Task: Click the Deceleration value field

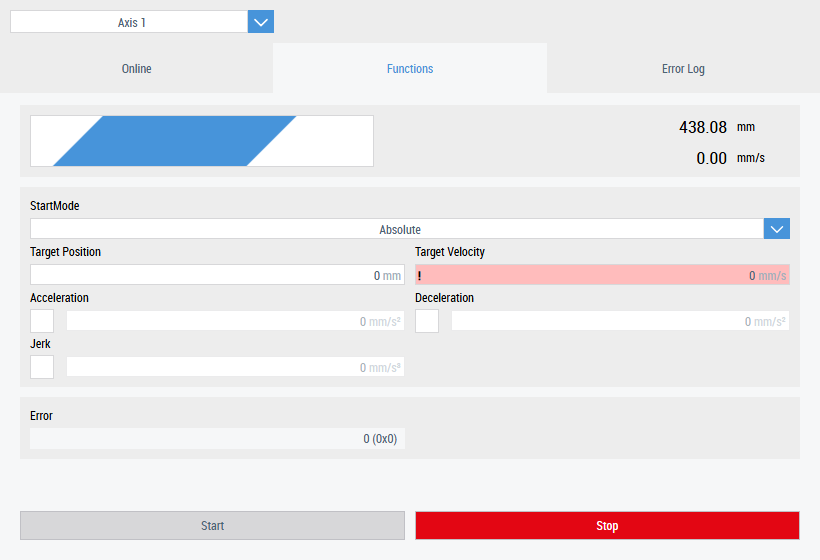Action: 620,321
